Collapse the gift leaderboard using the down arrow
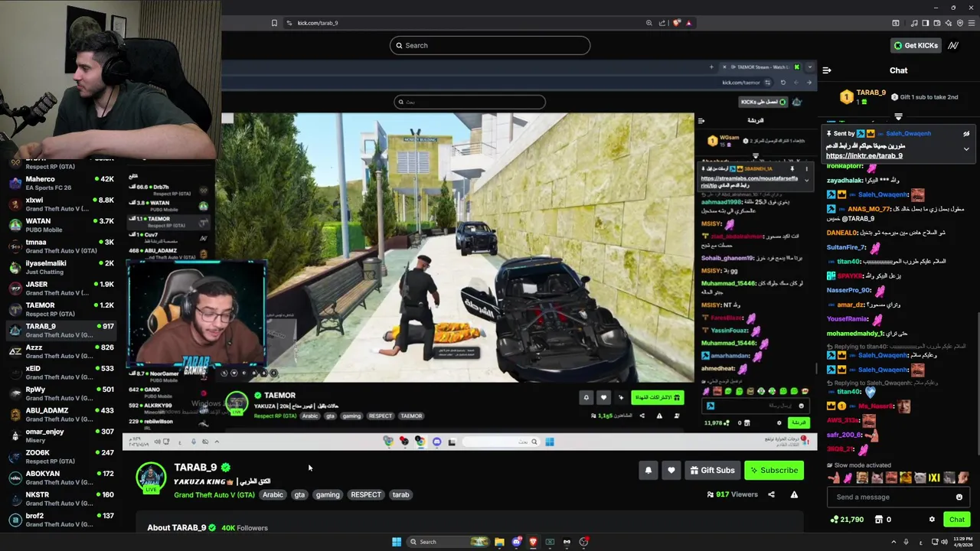Image resolution: width=980 pixels, height=551 pixels. pyautogui.click(x=898, y=117)
